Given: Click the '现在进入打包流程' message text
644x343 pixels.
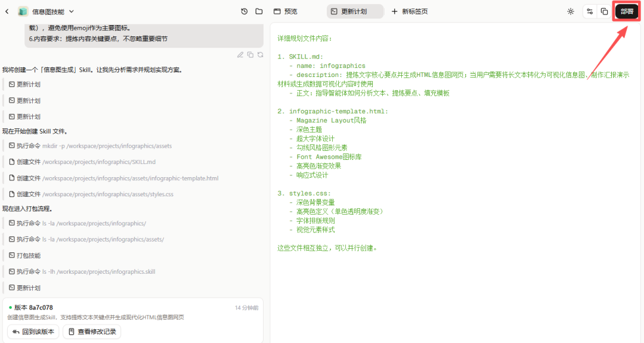Looking at the screenshot, I should (x=27, y=209).
